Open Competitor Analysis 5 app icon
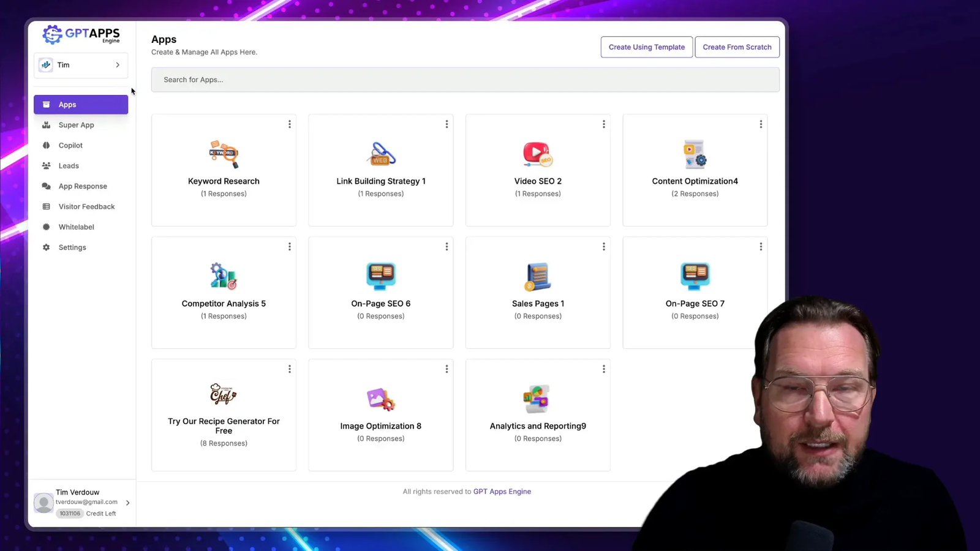Screen dimensions: 980x551 pyautogui.click(x=224, y=276)
